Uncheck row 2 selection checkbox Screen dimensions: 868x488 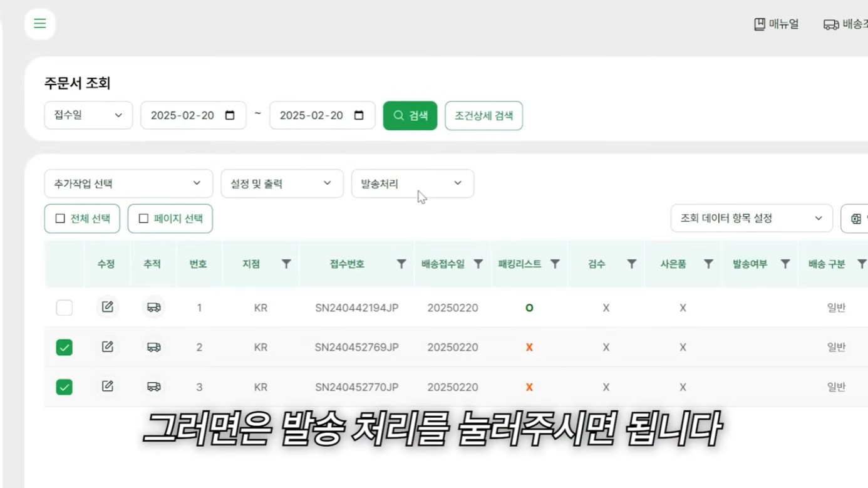tap(64, 346)
